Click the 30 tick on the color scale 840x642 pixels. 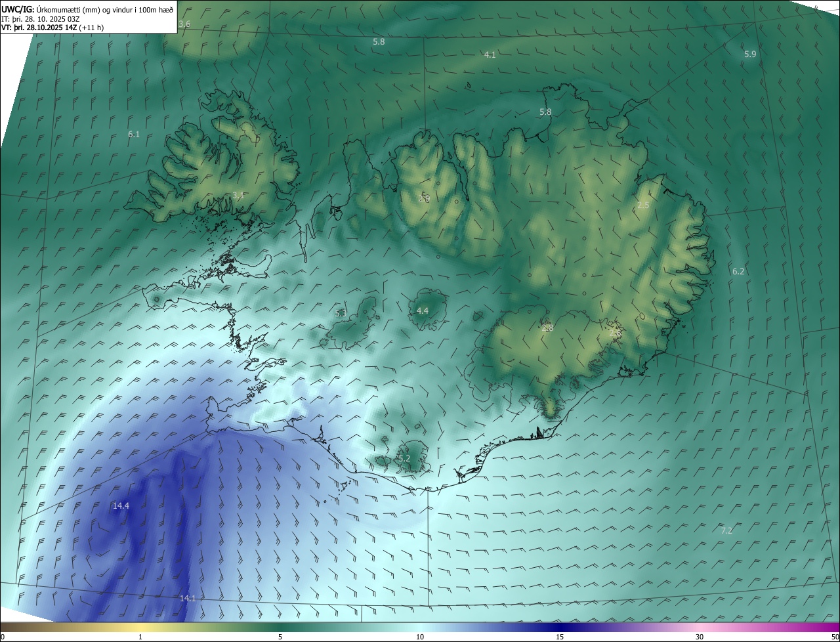pyautogui.click(x=700, y=637)
